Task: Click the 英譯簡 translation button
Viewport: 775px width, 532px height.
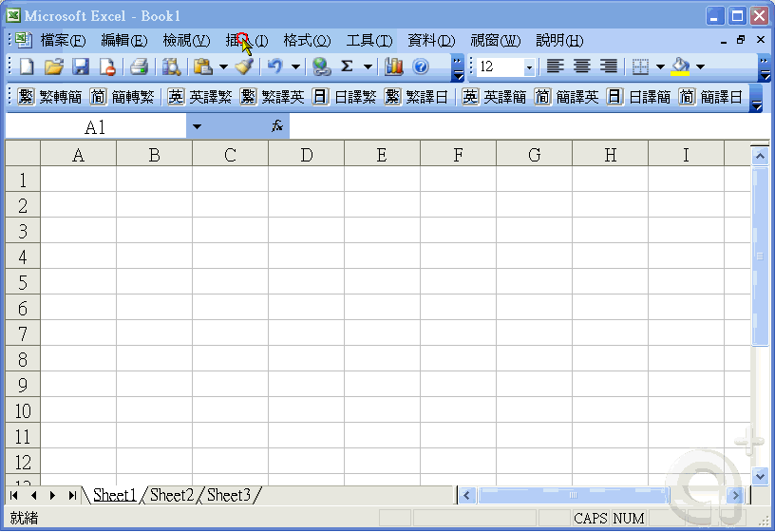Action: [x=494, y=96]
